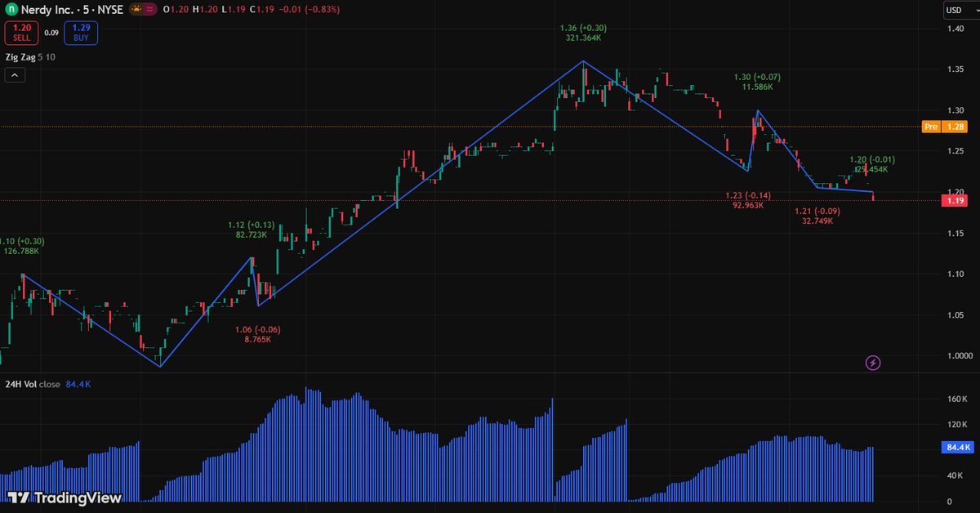Click the orange pre-market session sun icon
This screenshot has width=980, height=513.
point(137,10)
